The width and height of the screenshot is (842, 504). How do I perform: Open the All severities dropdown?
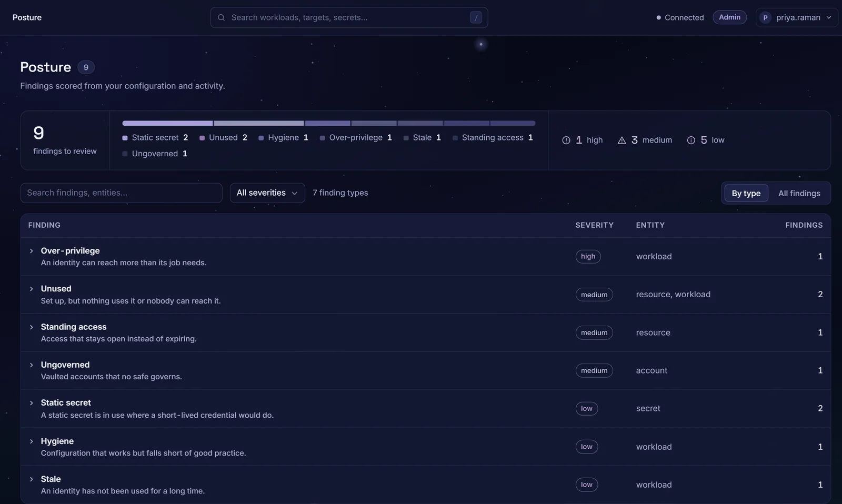pyautogui.click(x=267, y=193)
